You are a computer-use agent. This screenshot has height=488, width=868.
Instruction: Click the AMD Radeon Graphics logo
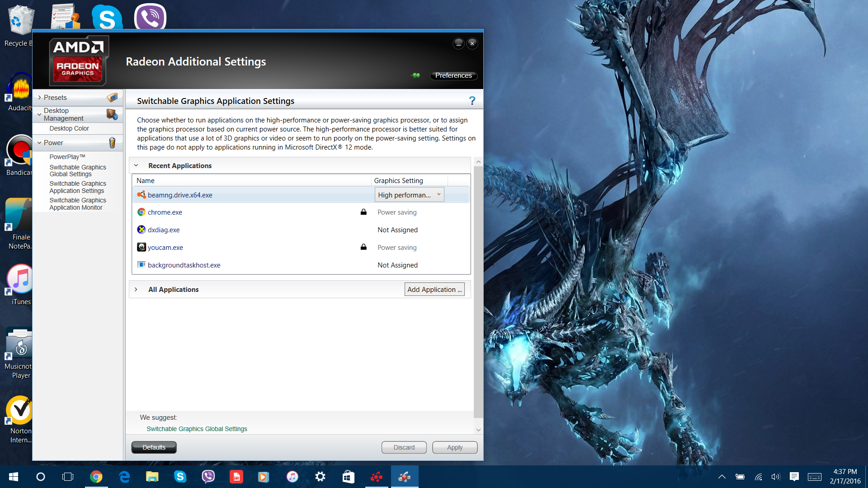pos(79,61)
